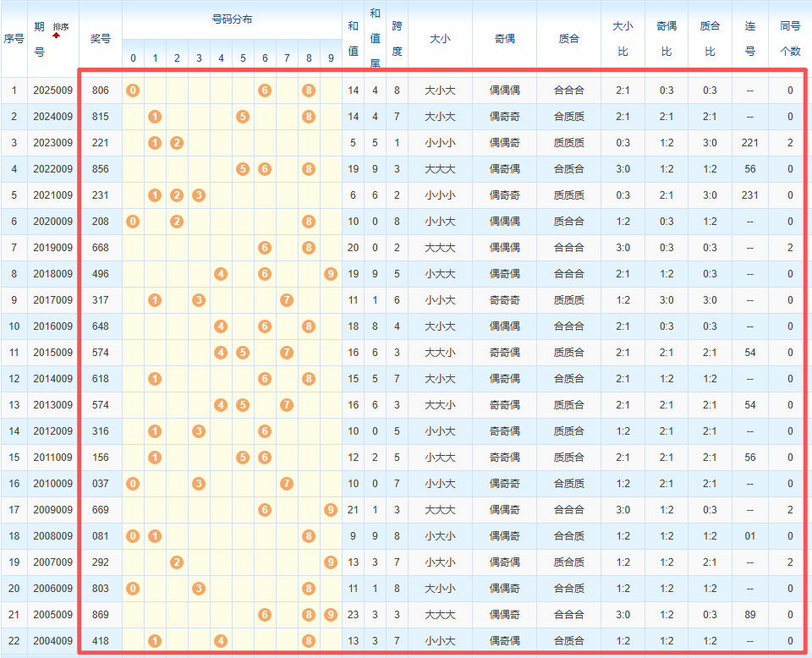Click orange ball 5 in row 2024009
This screenshot has height=658, width=812.
pyautogui.click(x=243, y=117)
